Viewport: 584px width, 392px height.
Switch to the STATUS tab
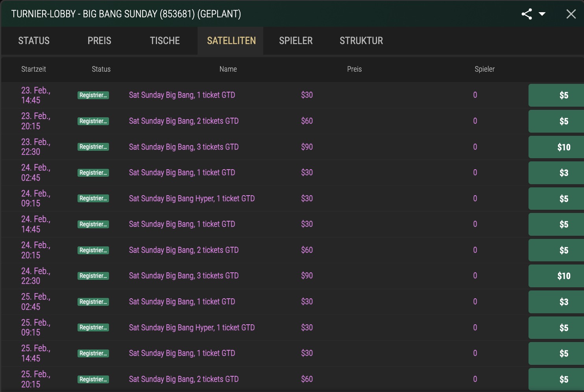pyautogui.click(x=33, y=41)
